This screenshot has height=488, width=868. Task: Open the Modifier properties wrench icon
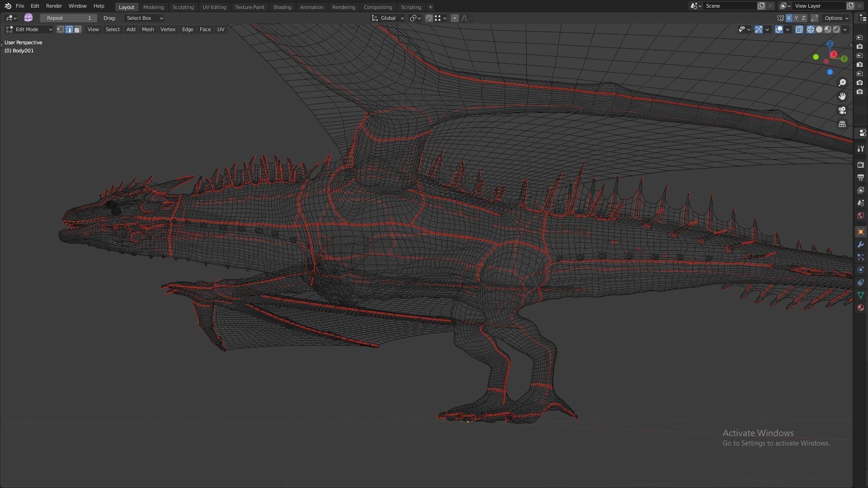(x=861, y=244)
